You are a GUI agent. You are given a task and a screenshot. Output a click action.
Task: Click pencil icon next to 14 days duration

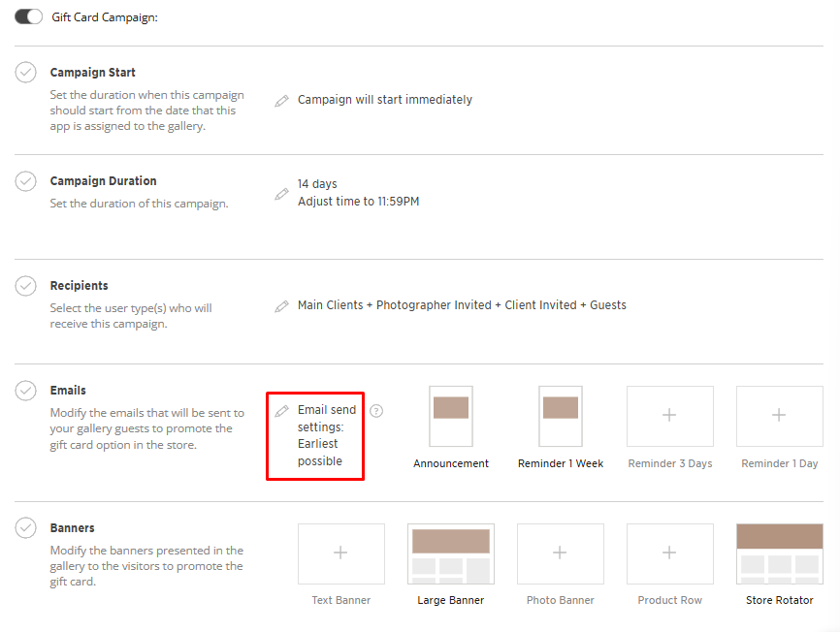pyautogui.click(x=281, y=193)
